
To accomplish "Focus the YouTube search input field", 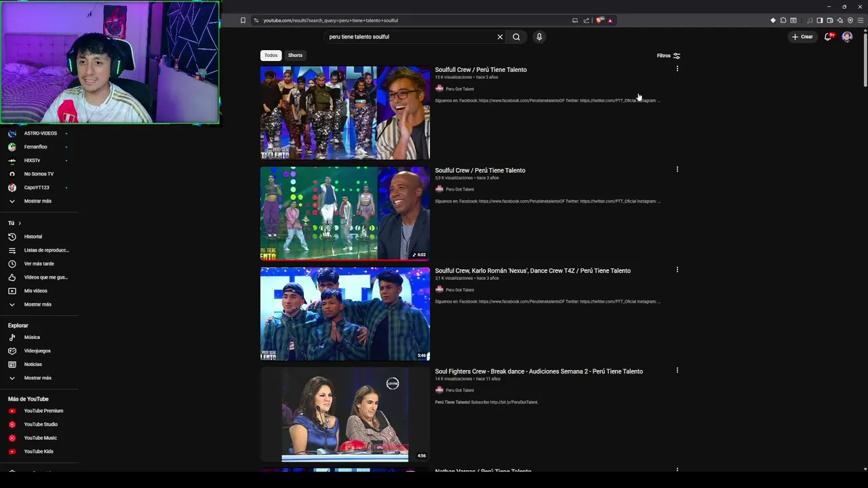I will pyautogui.click(x=410, y=37).
